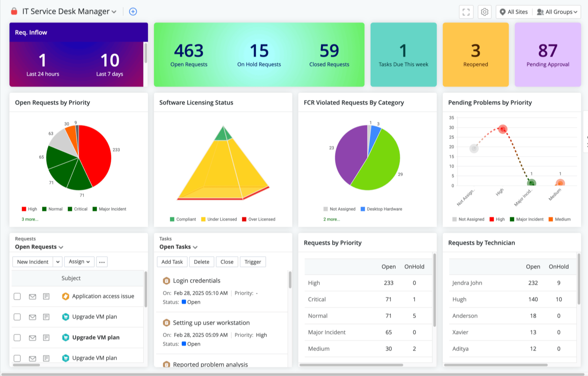Open the Assign menu

79,262
